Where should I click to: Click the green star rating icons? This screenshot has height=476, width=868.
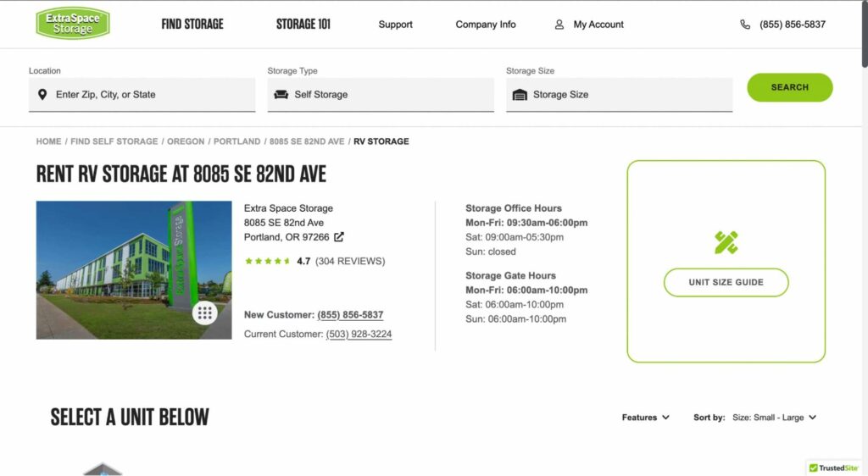click(x=267, y=261)
